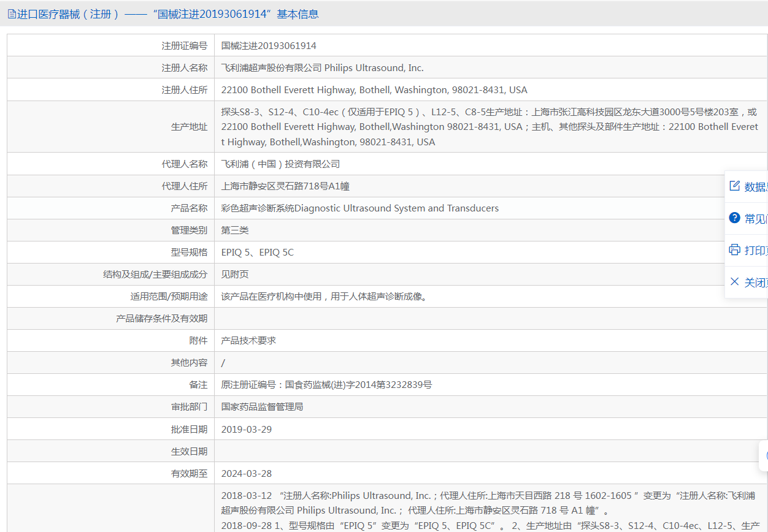Screen dimensions: 768x532
Task: Click the 22100 Bothell Everett Highway address value
Action: [374, 90]
